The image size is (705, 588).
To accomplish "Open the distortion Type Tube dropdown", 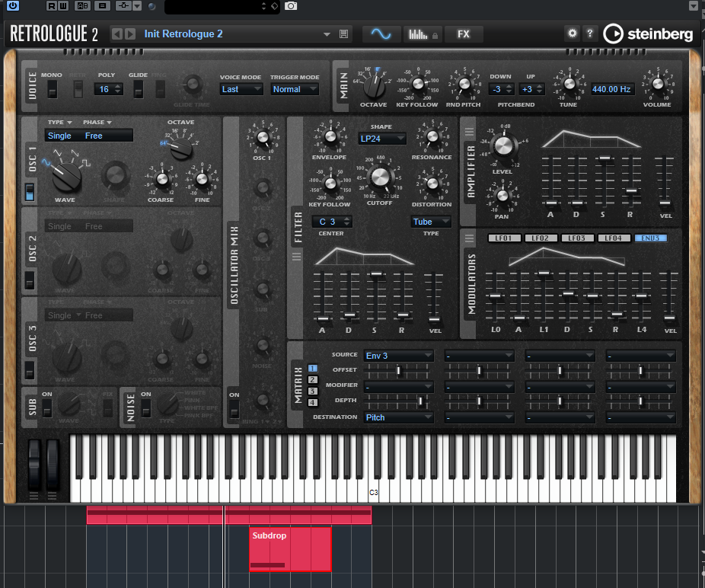I will click(x=431, y=222).
